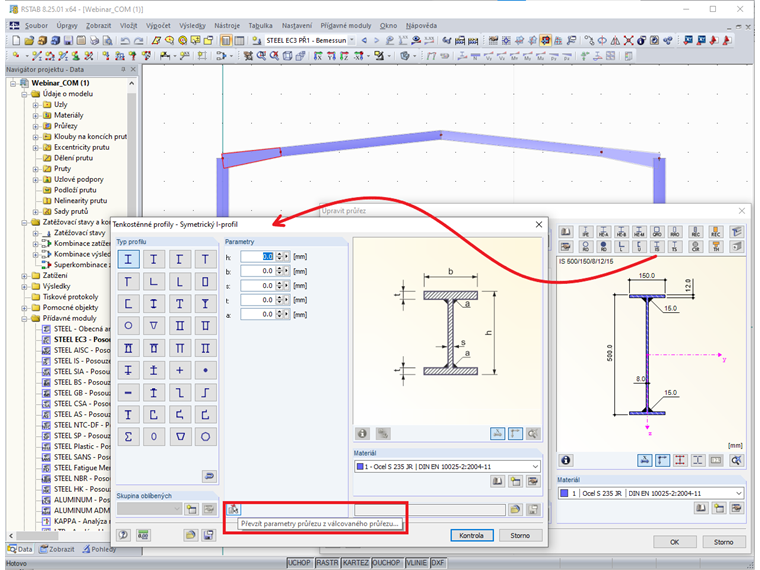Select Průřezy item in navigator tree
This screenshot has width=760, height=570.
click(x=65, y=126)
